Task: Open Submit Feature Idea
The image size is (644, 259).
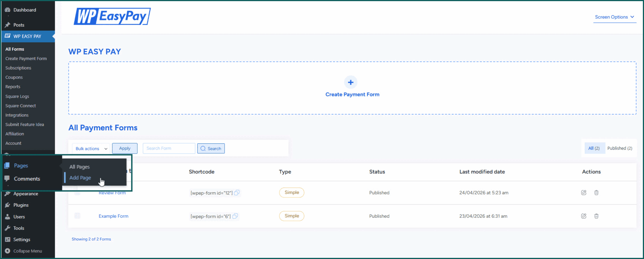Action: pos(25,124)
